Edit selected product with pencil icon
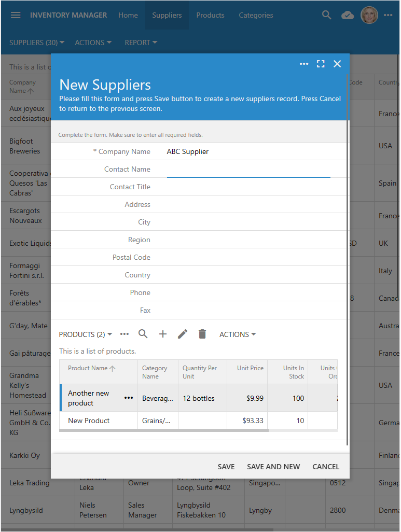The width and height of the screenshot is (401, 532). pos(183,334)
